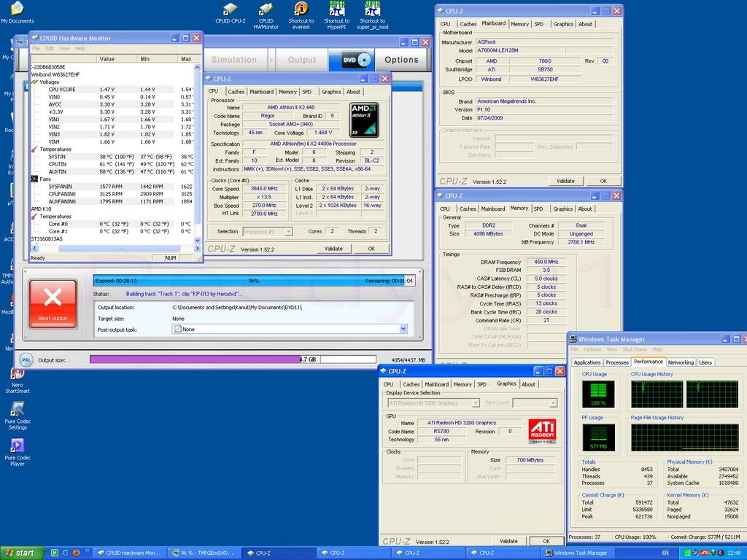Open the Applications tab in Task Manager

click(587, 362)
